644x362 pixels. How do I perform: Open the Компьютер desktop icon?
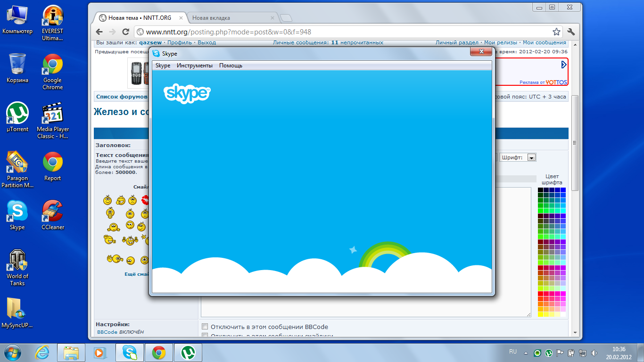(17, 19)
